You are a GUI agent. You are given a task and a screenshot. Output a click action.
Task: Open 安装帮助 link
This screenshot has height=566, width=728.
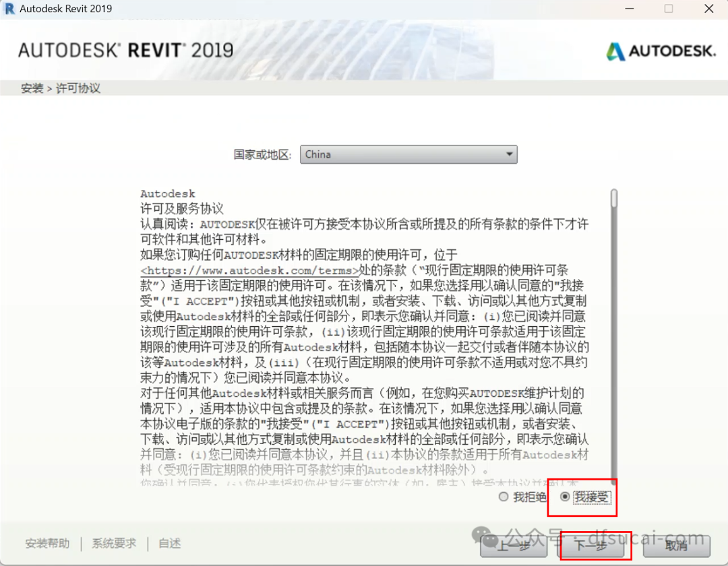pos(46,543)
